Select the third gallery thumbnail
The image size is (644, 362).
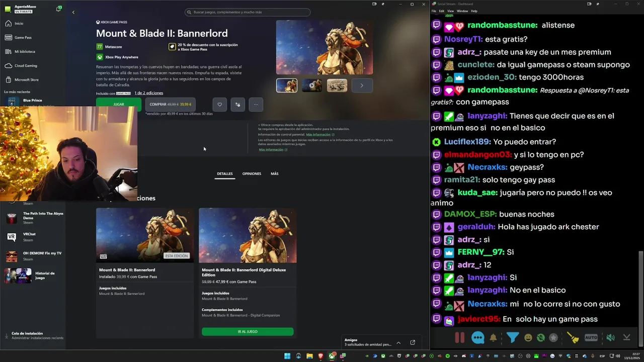click(337, 85)
